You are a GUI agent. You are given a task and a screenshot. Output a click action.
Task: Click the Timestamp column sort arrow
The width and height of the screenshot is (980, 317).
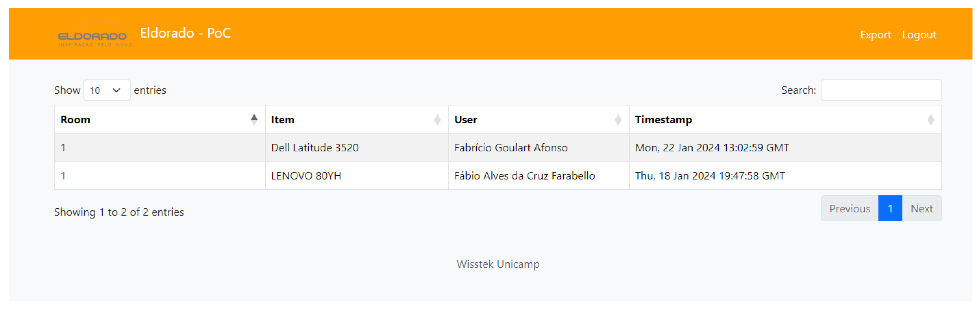click(930, 120)
